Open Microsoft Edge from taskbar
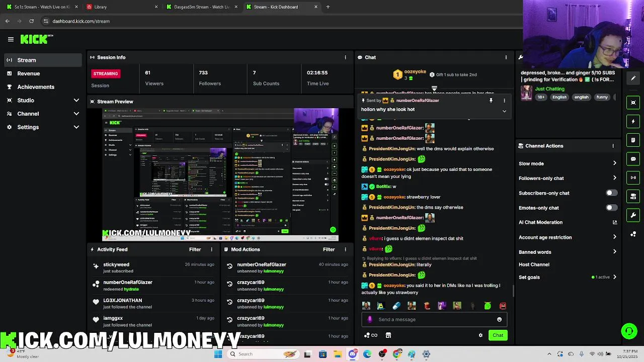 coord(367,354)
